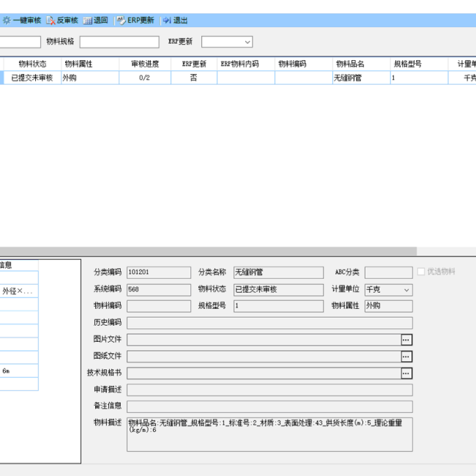The width and height of the screenshot is (476, 476).
Task: Open the 图纸文件 browse ellipsis button
Action: 406,357
